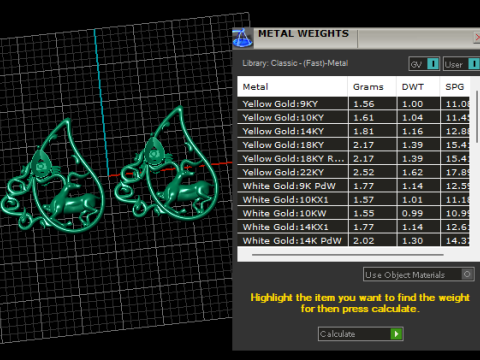The height and width of the screenshot is (360, 480).
Task: Click the green Calculate arrow button
Action: (x=396, y=334)
